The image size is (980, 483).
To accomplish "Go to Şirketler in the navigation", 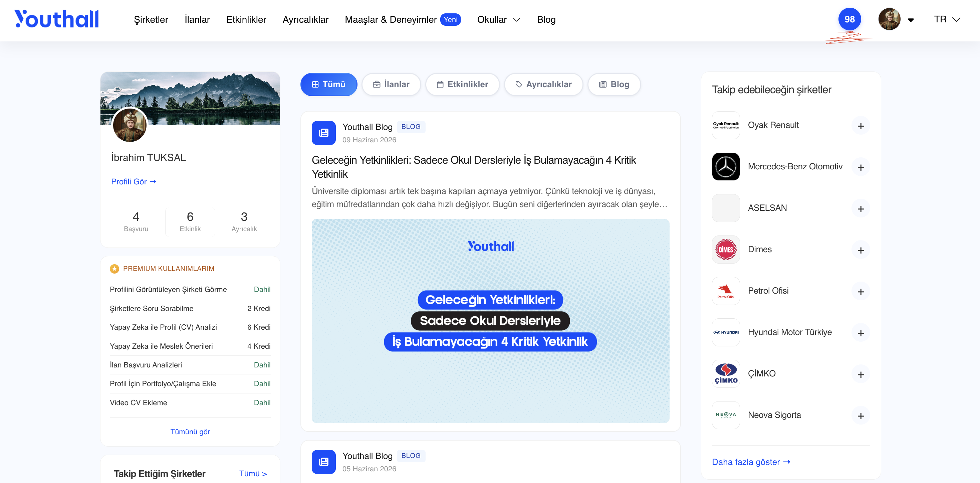I will click(151, 19).
